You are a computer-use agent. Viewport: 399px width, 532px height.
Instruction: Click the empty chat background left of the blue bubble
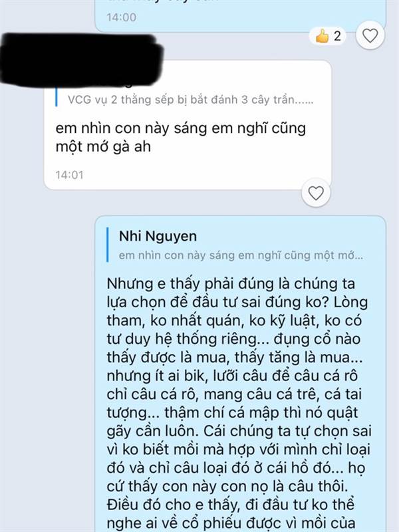[47, 373]
